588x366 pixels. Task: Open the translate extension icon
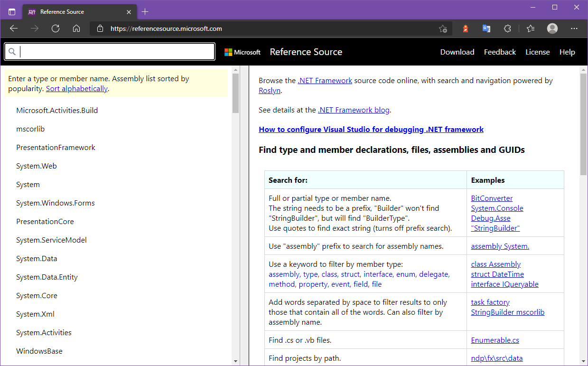tap(486, 28)
